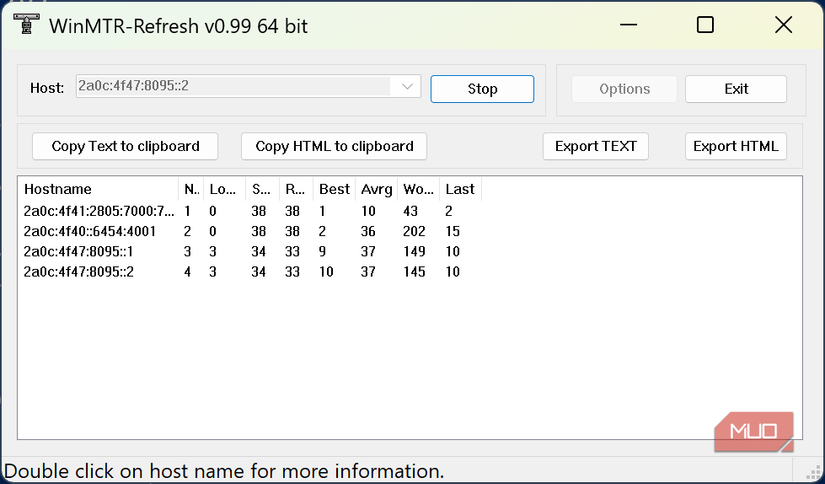Click the WinMTR app icon in title bar

26,24
